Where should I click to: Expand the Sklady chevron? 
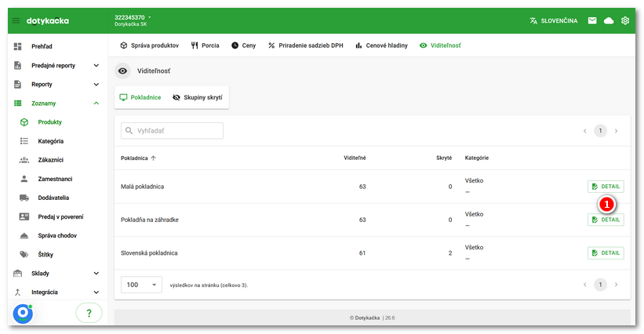point(96,274)
